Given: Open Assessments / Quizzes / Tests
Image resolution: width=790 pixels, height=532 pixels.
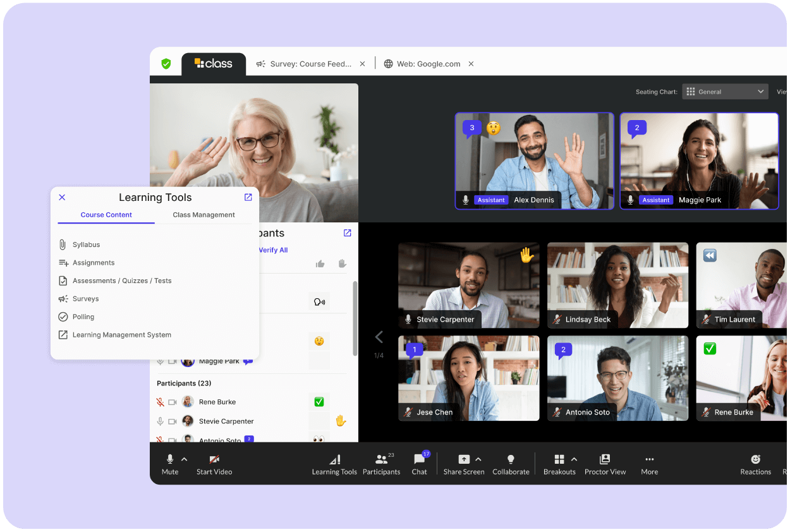Looking at the screenshot, I should [x=122, y=281].
